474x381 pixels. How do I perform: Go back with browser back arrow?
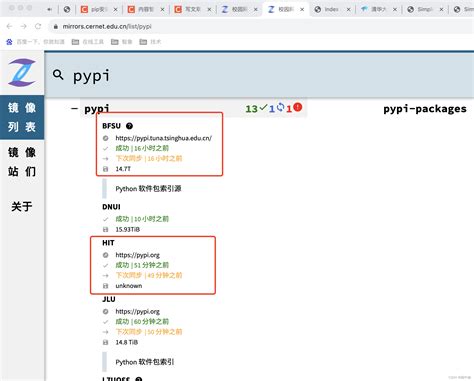click(9, 26)
